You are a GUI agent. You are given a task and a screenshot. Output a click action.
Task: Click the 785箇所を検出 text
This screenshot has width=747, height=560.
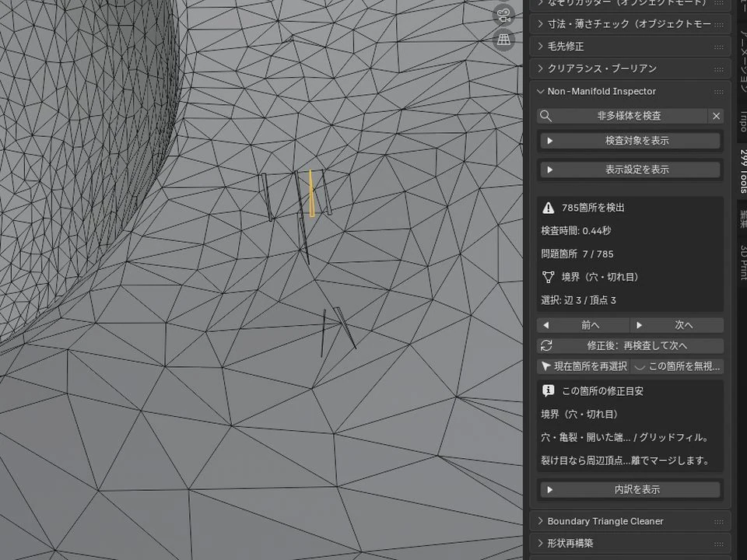click(x=593, y=208)
